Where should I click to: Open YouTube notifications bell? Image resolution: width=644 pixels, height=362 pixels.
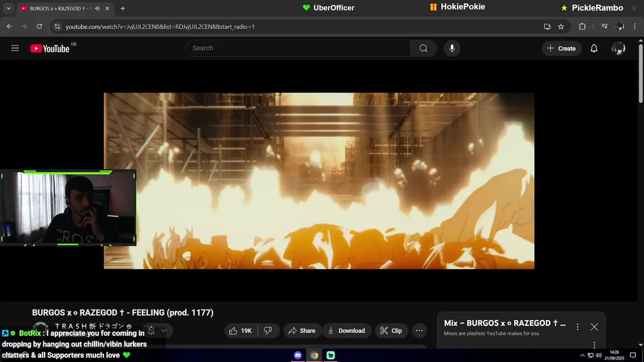[x=594, y=48]
